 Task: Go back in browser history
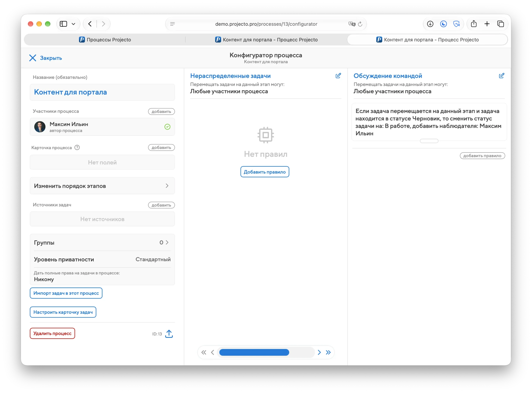pyautogui.click(x=90, y=24)
